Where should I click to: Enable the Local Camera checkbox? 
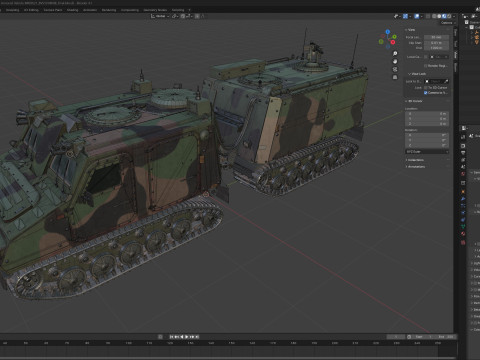pyautogui.click(x=426, y=57)
